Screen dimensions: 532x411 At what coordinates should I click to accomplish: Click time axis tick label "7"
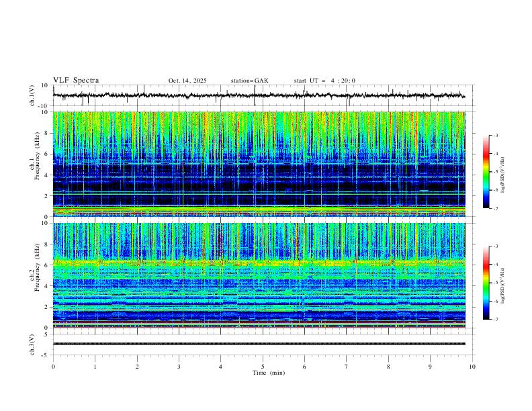(347, 367)
